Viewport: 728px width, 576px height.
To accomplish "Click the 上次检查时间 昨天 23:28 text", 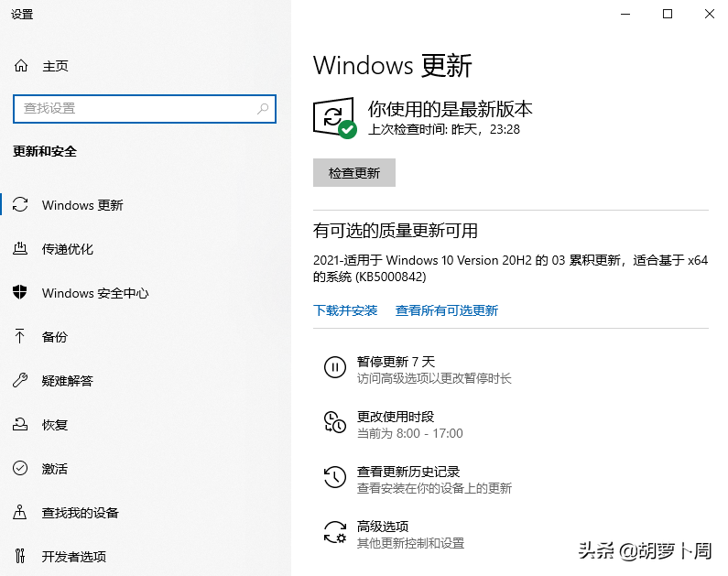I will (444, 129).
